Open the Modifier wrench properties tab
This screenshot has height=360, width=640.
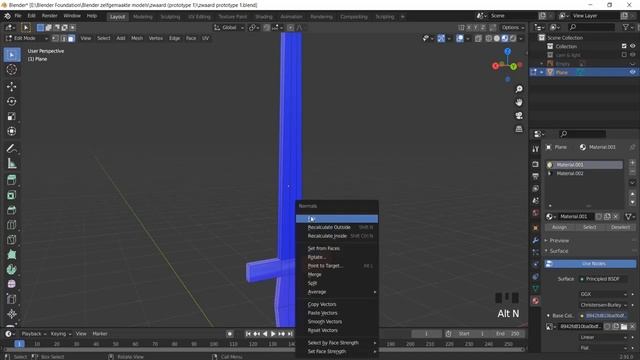coord(536,240)
